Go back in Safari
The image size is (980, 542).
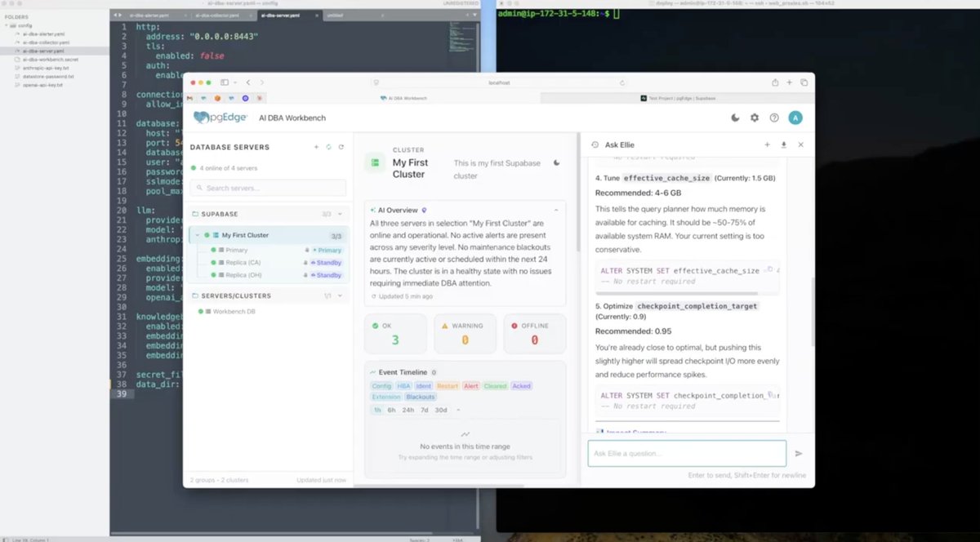248,82
